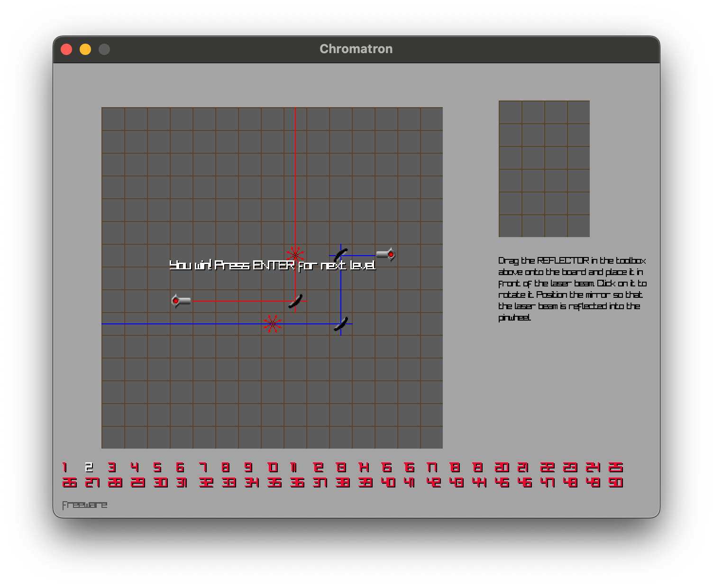The image size is (713, 588).
Task: Open level 3 from the level list
Action: [111, 467]
